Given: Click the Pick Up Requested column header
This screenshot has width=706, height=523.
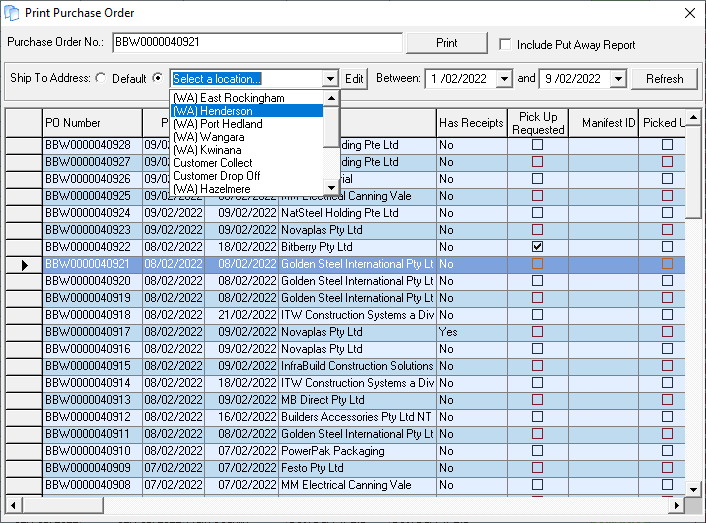Looking at the screenshot, I should click(538, 123).
